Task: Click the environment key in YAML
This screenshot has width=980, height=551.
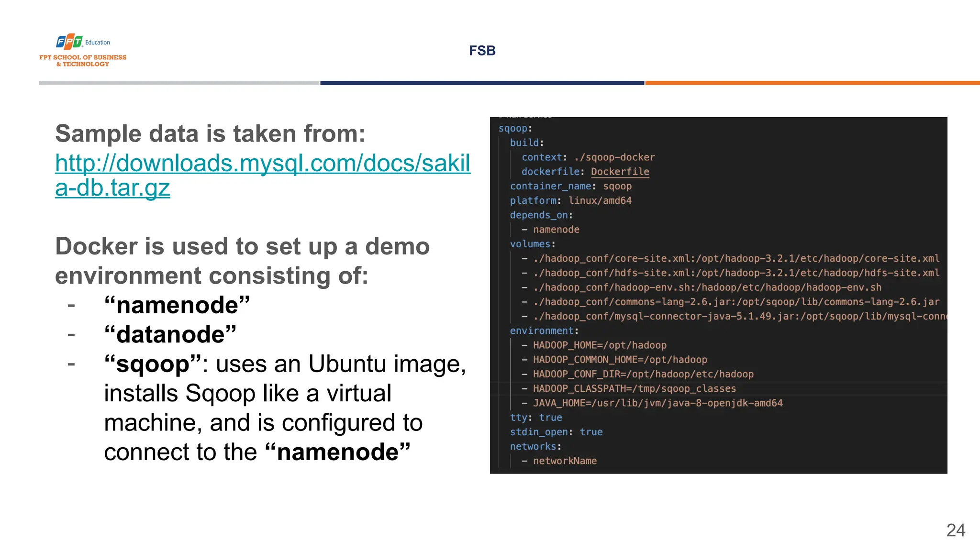Action: (x=541, y=331)
